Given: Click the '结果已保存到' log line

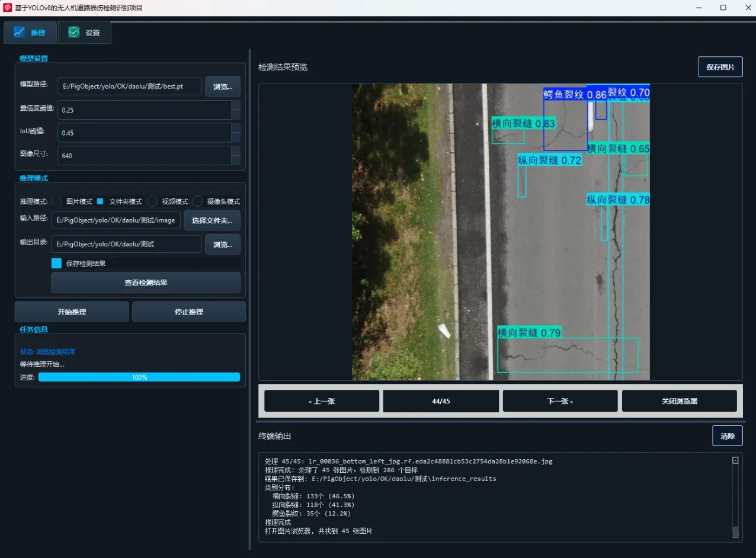Looking at the screenshot, I should click(380, 479).
